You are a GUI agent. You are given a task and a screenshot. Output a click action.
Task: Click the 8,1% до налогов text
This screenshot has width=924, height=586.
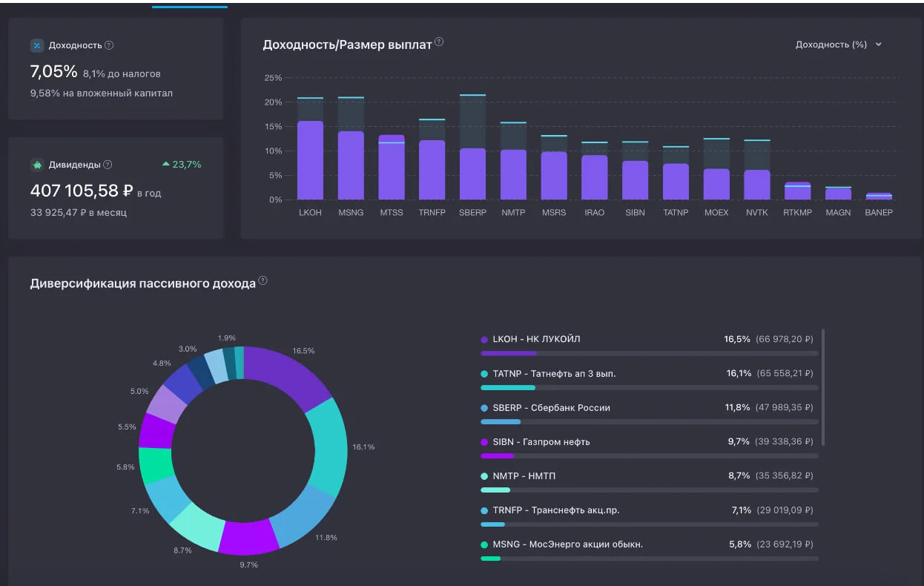pos(122,74)
